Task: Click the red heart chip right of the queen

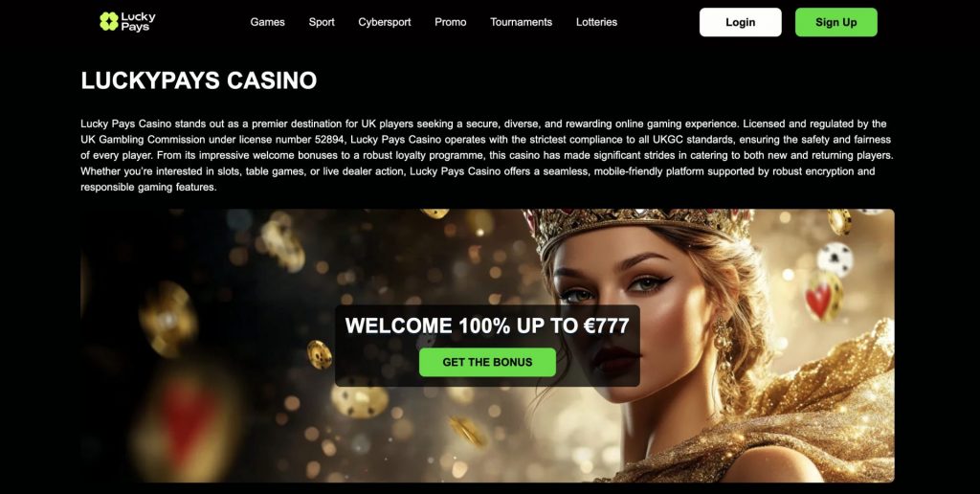Action: [x=822, y=297]
